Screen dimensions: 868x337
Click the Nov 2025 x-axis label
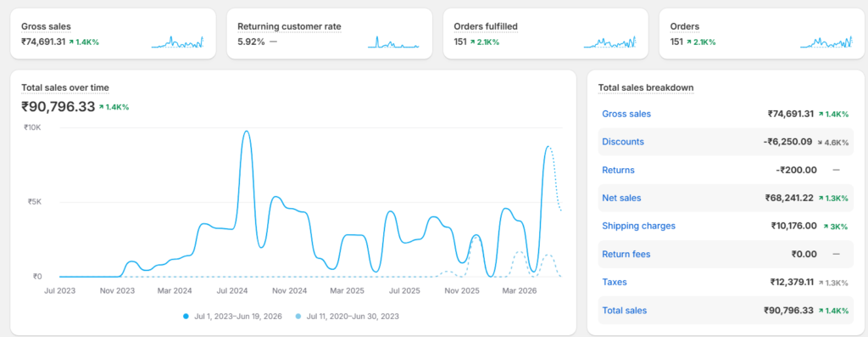462,290
